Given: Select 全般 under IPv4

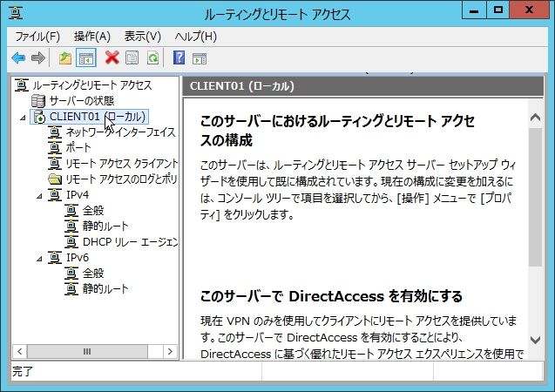Looking at the screenshot, I should pos(93,211).
